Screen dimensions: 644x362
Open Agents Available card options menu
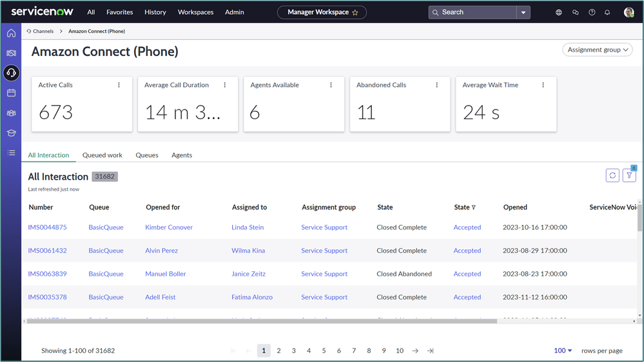pyautogui.click(x=331, y=85)
